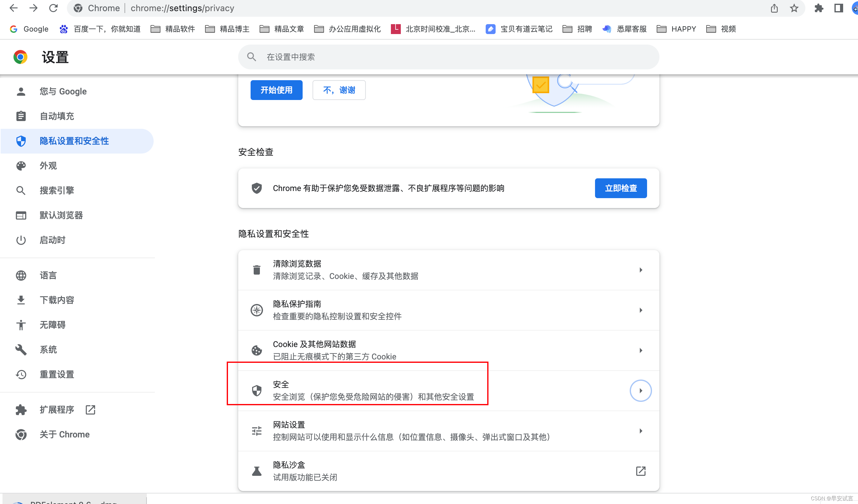Click the browser reload icon
Screen dimensions: 858x504
point(54,8)
